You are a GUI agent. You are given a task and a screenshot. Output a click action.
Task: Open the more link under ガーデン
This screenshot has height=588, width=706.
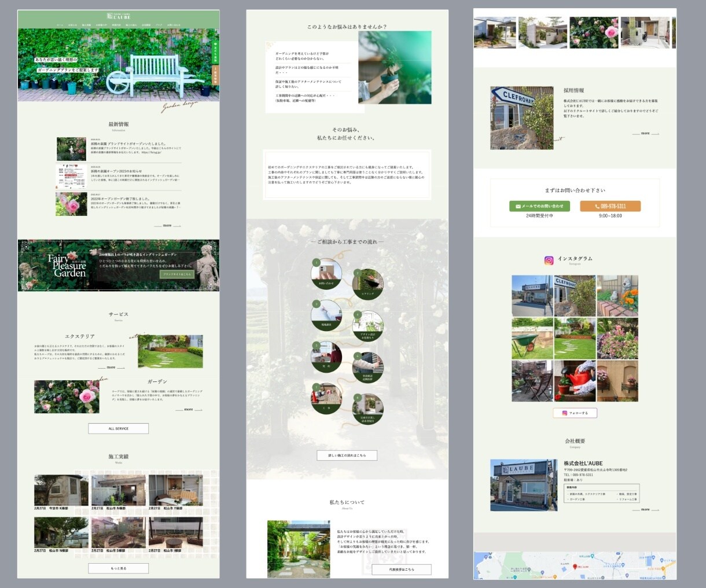tap(189, 410)
